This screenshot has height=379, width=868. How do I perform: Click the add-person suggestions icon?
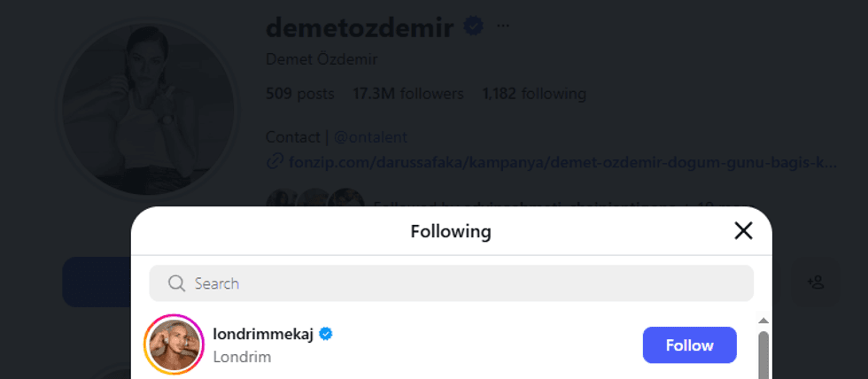(x=816, y=282)
